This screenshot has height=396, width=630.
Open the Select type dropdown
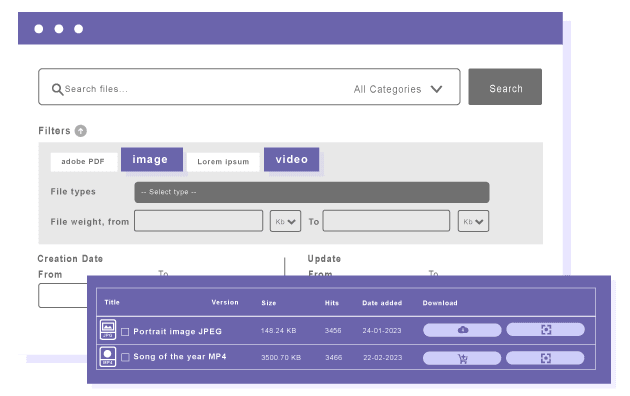(x=312, y=192)
